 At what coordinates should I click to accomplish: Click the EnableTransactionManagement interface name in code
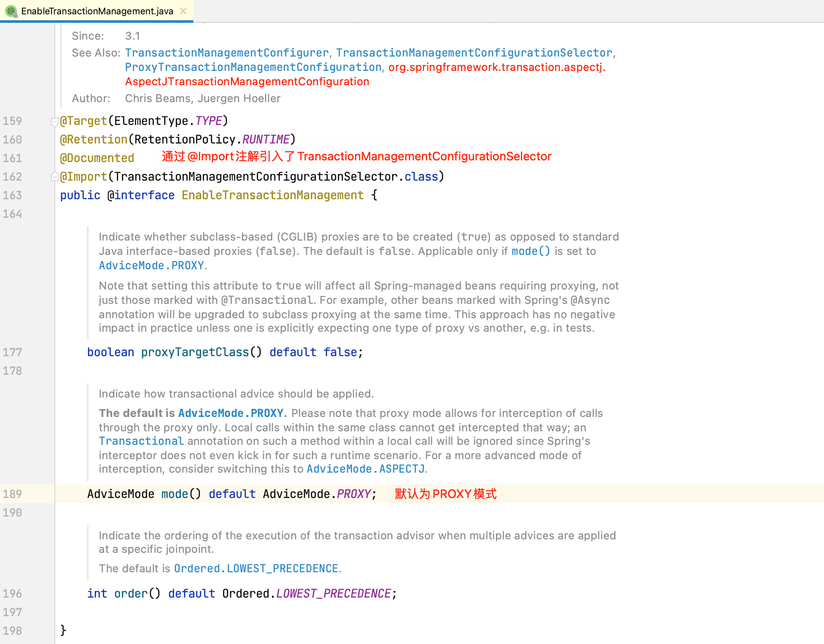tap(272, 195)
